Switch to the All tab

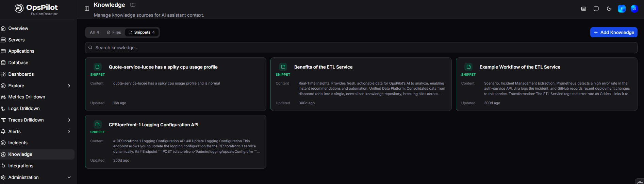tap(94, 32)
